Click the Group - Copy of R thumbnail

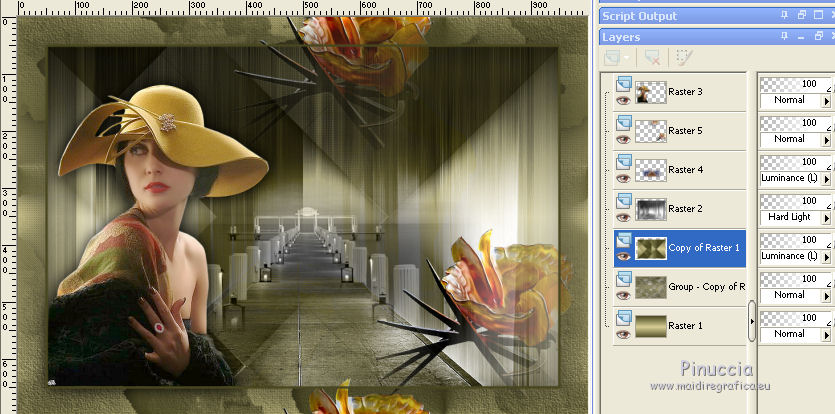pyautogui.click(x=651, y=287)
